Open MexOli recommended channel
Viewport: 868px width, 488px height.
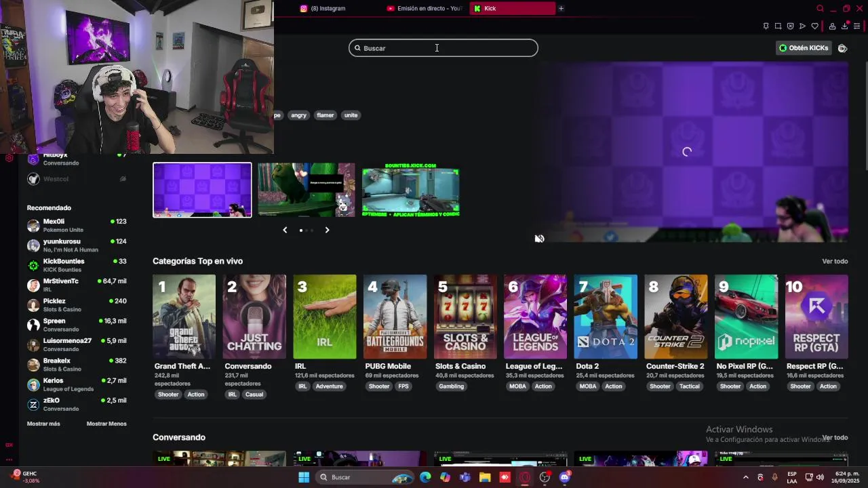[77, 225]
